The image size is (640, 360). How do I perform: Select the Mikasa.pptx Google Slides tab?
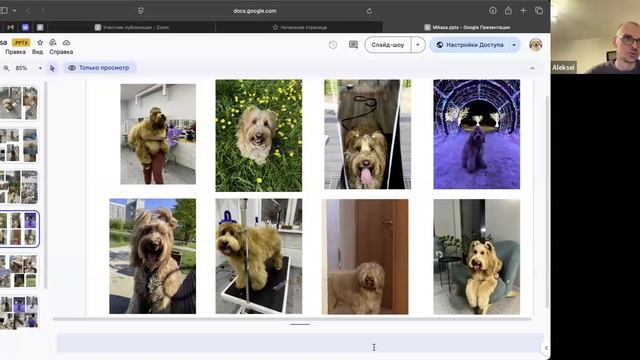tap(467, 27)
